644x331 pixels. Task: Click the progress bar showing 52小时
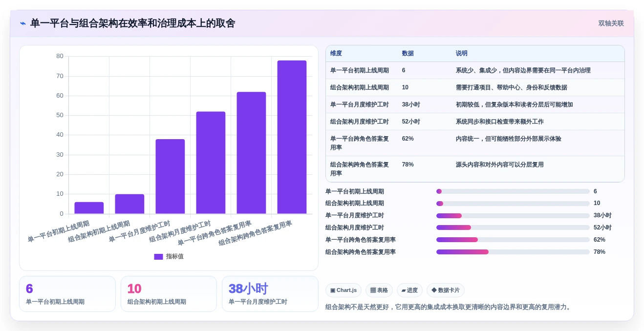pyautogui.click(x=513, y=228)
